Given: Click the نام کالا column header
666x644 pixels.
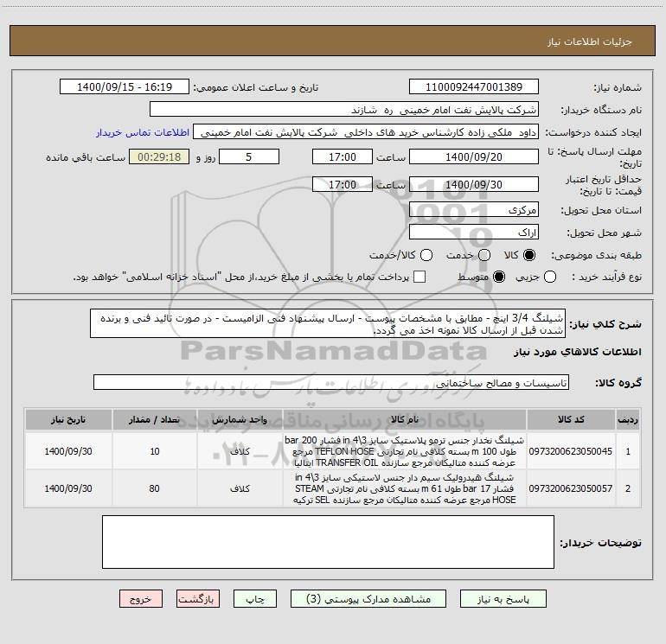Looking at the screenshot, I should [x=405, y=419].
